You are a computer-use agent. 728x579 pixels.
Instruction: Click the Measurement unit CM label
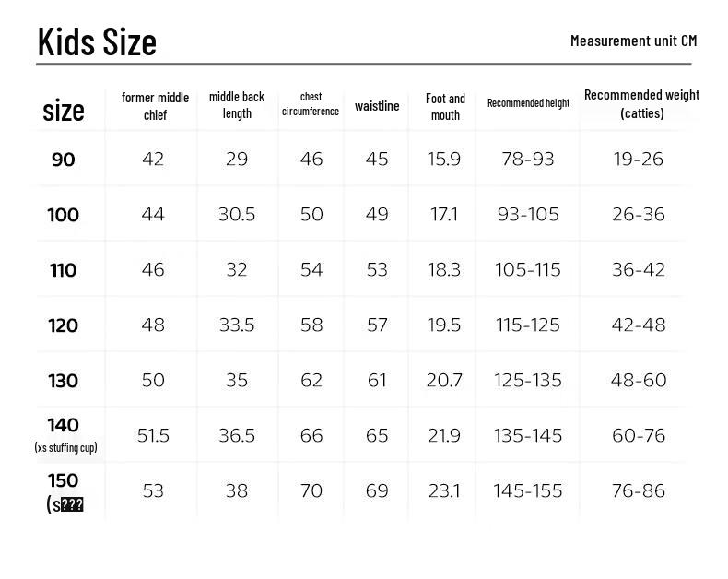click(633, 41)
